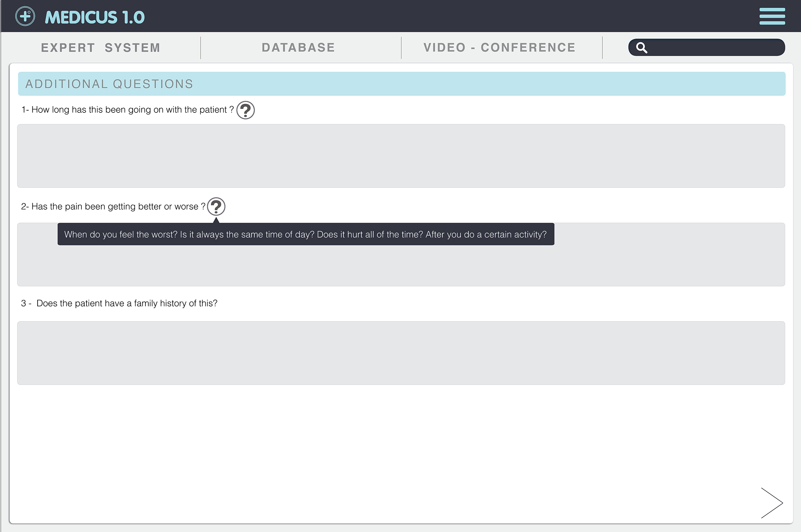Show help for question 1
Image resolution: width=801 pixels, height=532 pixels.
[x=245, y=110]
